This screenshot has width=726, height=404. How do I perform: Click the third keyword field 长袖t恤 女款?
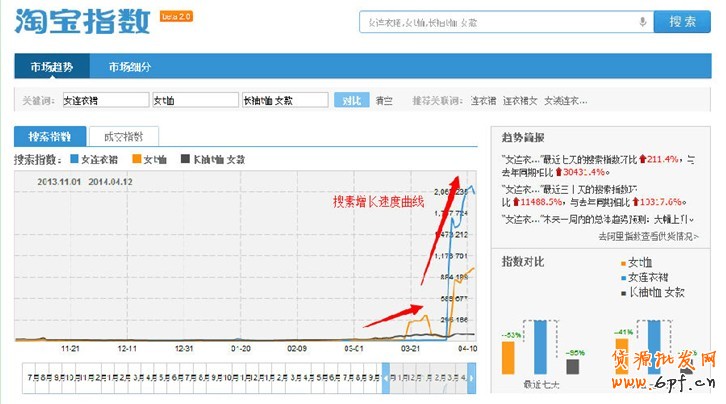coord(284,100)
